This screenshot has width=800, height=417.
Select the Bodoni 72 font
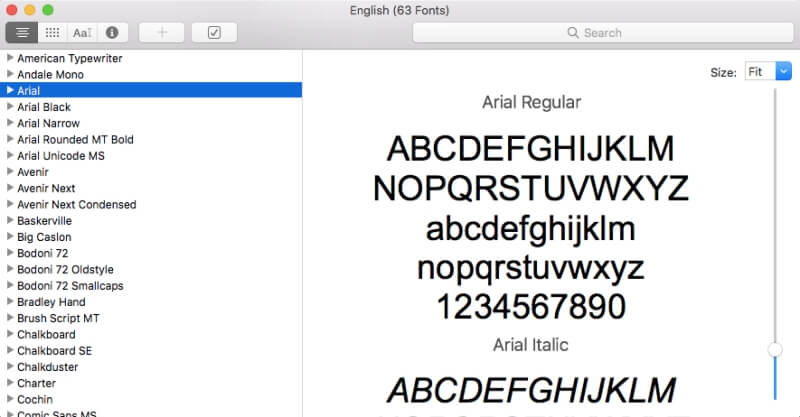pos(42,253)
